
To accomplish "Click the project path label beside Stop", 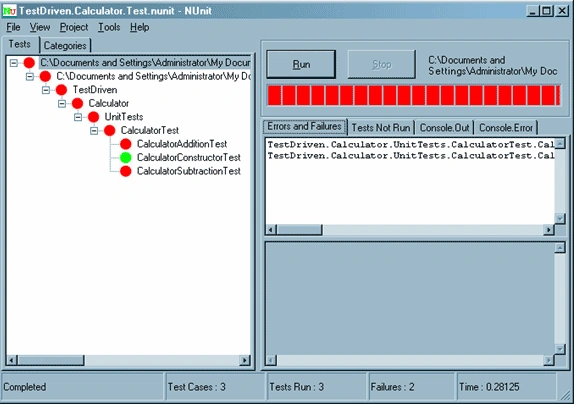I will click(493, 66).
